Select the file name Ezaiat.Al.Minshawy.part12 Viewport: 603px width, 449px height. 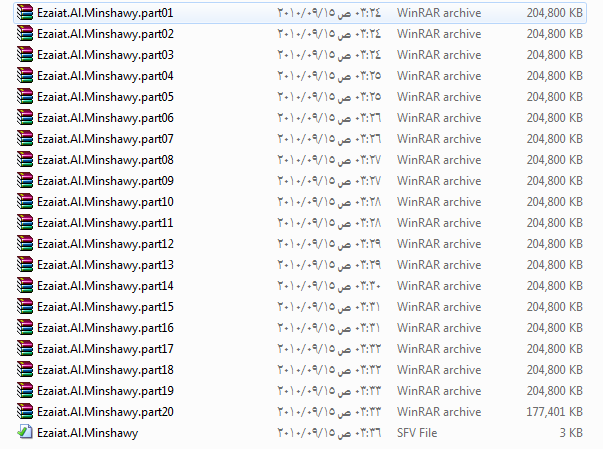pos(105,244)
